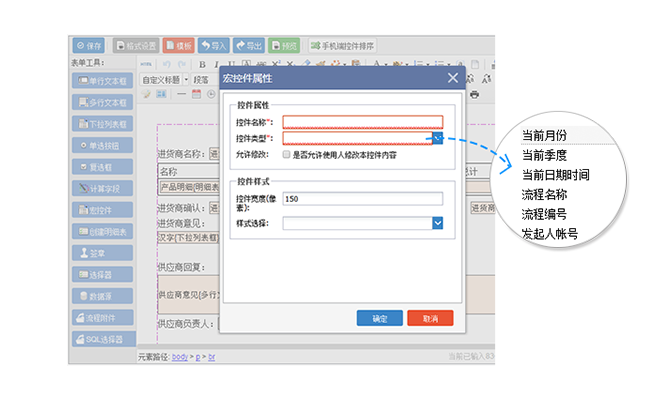
Task: Select the 计算字段 calculated field tool
Action: [103, 188]
